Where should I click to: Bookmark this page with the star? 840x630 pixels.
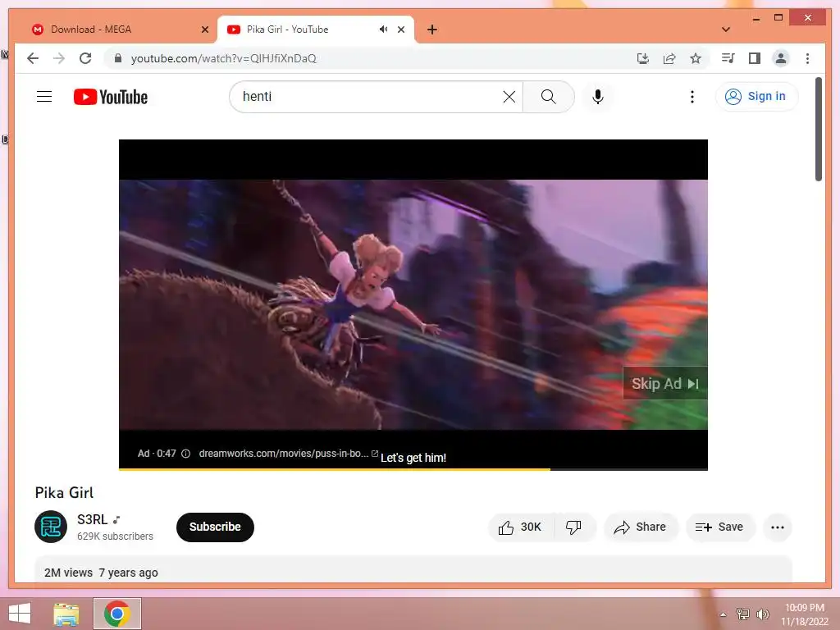(696, 58)
